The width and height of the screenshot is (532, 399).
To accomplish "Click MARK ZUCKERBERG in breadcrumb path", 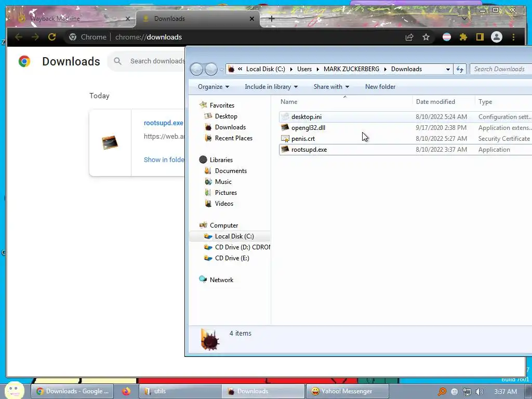I will coord(351,69).
